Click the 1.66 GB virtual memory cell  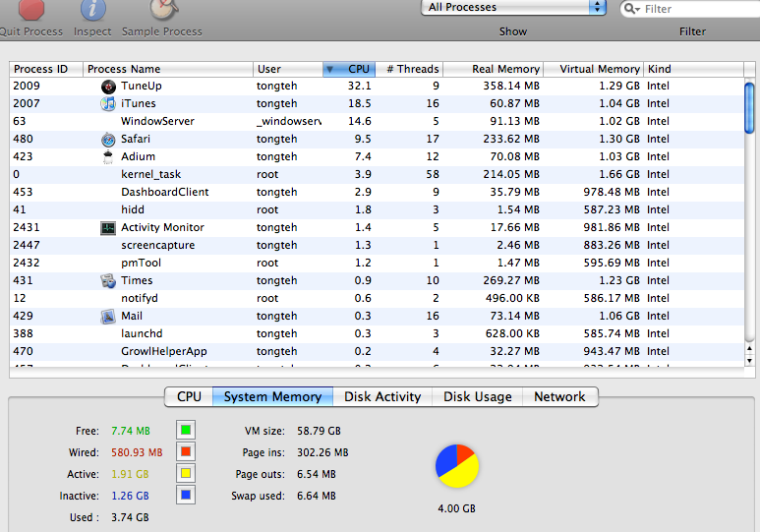[x=619, y=175]
